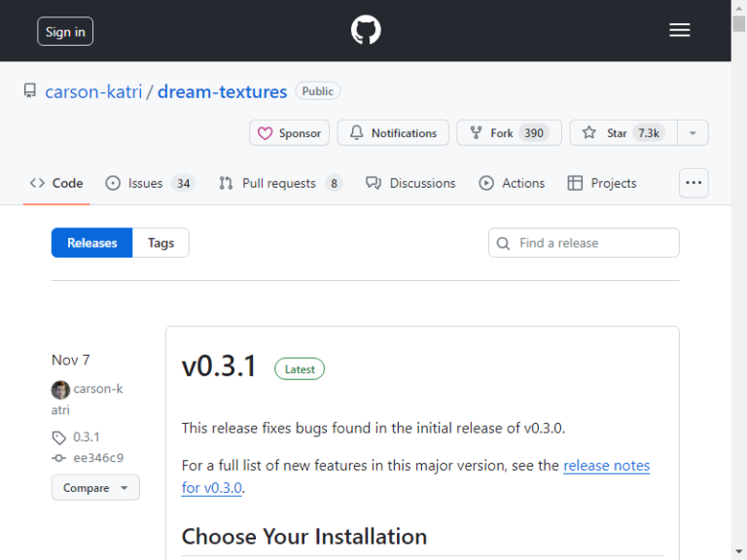The image size is (747, 560).
Task: Expand the Compare dropdown
Action: click(95, 488)
